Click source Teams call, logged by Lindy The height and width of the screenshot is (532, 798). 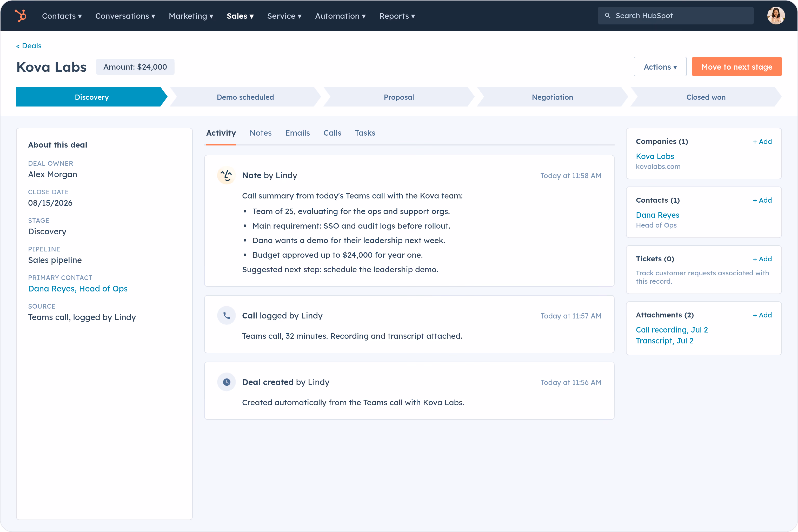pyautogui.click(x=82, y=317)
